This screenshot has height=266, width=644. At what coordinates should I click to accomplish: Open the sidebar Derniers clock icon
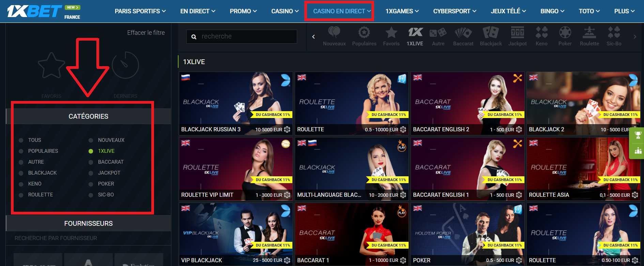tap(125, 65)
